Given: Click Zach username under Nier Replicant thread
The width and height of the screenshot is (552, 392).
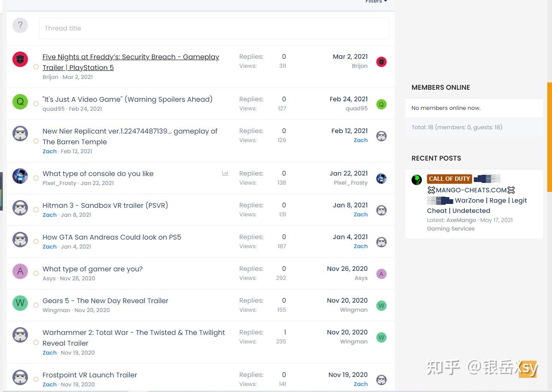Looking at the screenshot, I should pos(49,151).
